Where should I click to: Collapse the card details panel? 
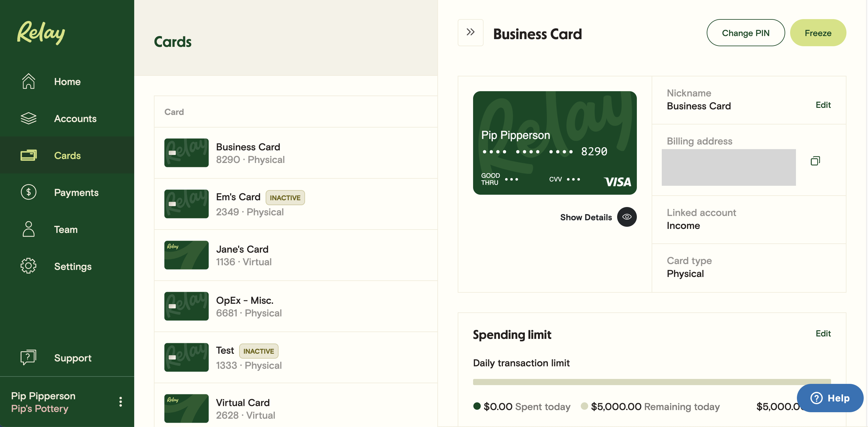(470, 32)
